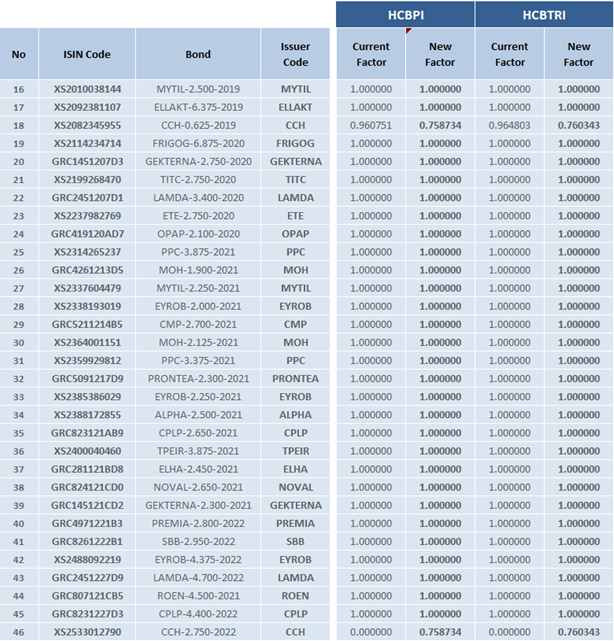Click the ISIN Code column header
Image resolution: width=614 pixels, height=641 pixels.
click(87, 54)
